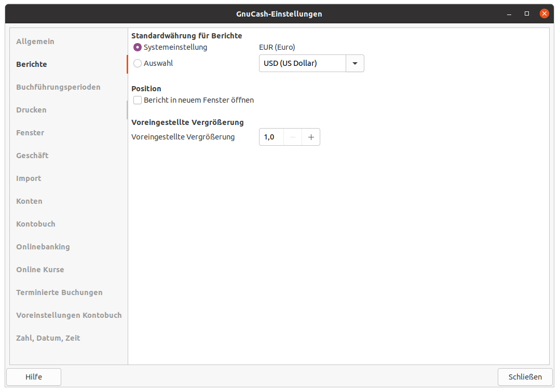The height and width of the screenshot is (392, 559).
Task: Maximize the GnuCash-Einstellungen window
Action: coord(527,13)
